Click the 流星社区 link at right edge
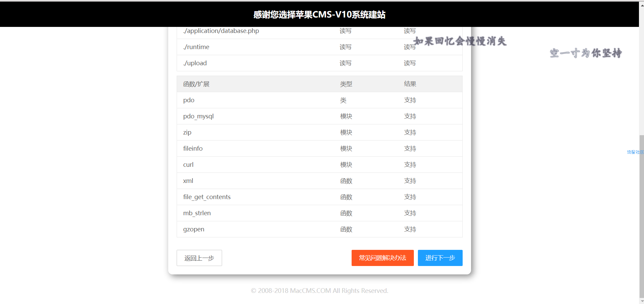Image resolution: width=644 pixels, height=304 pixels. point(635,152)
